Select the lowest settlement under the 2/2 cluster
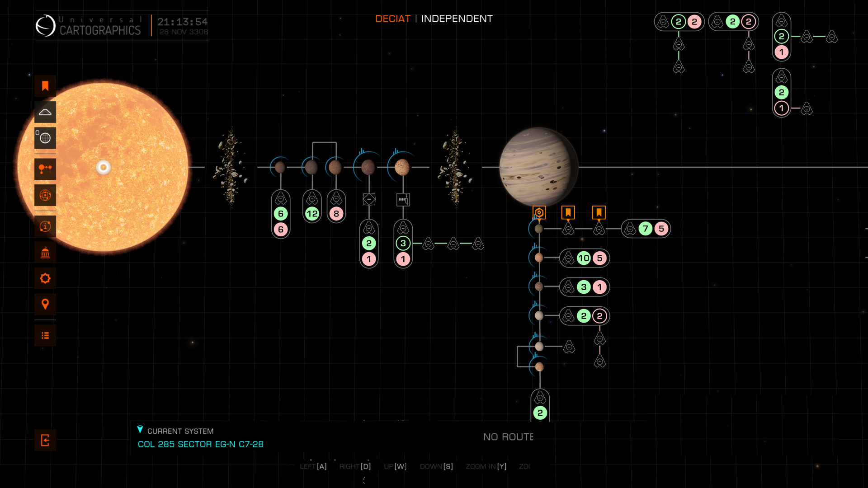 coord(600,361)
